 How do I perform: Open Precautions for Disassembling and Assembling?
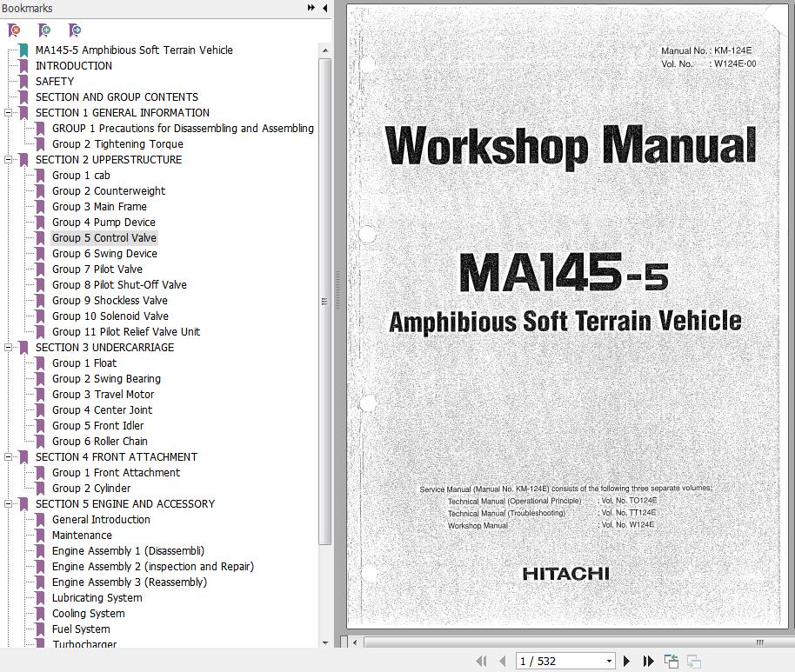click(183, 128)
